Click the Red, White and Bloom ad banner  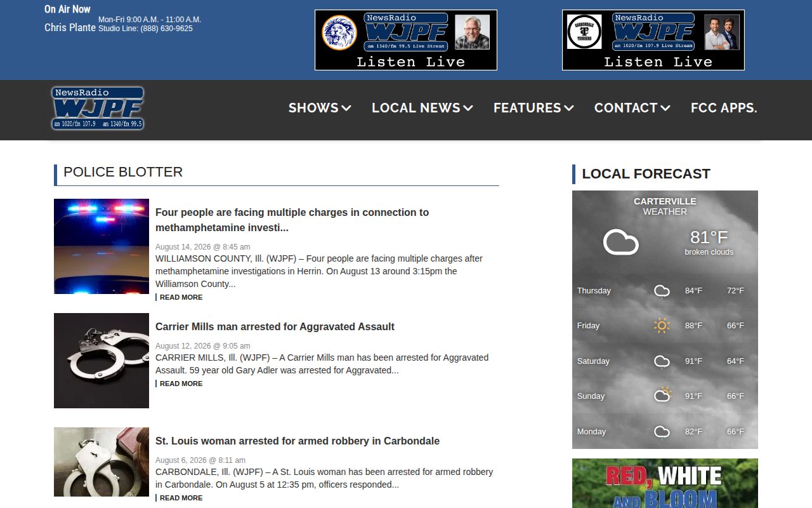(x=665, y=483)
